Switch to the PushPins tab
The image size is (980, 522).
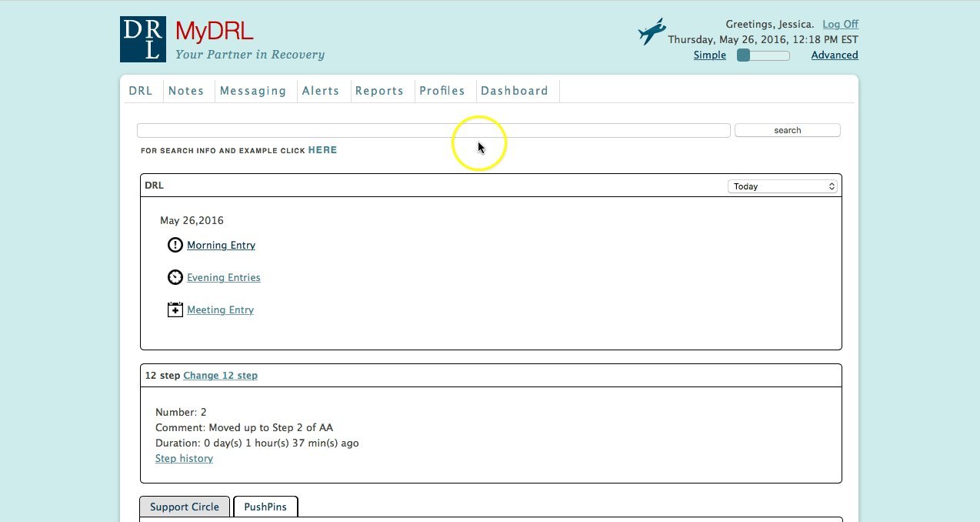point(265,507)
